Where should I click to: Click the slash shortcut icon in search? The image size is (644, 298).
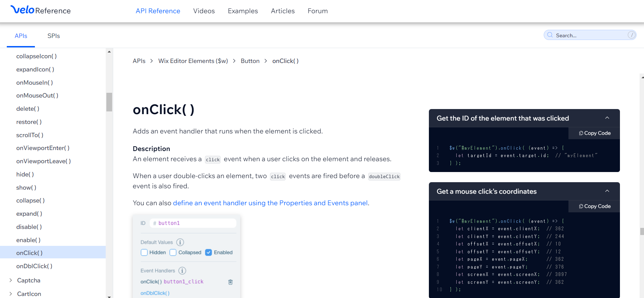(x=631, y=35)
